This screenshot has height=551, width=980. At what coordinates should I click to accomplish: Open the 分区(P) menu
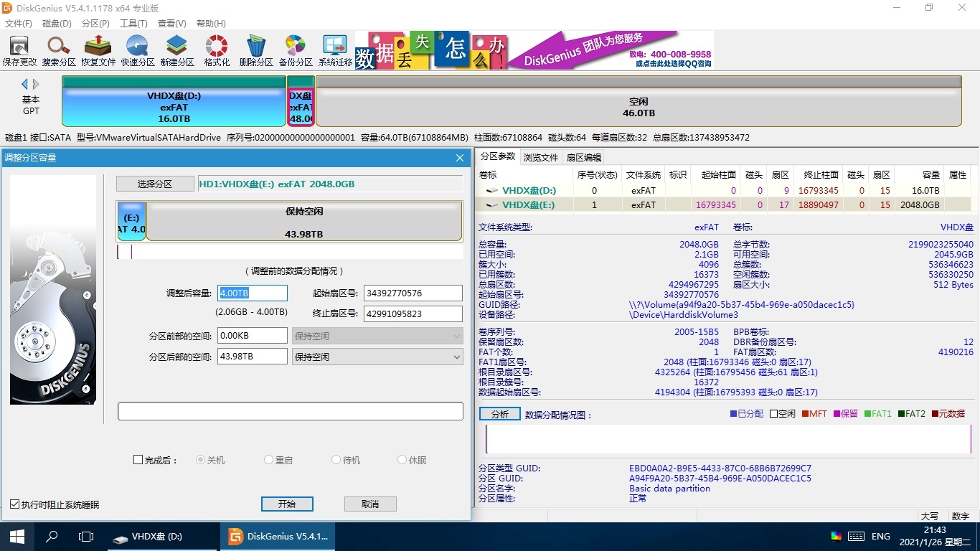[95, 24]
